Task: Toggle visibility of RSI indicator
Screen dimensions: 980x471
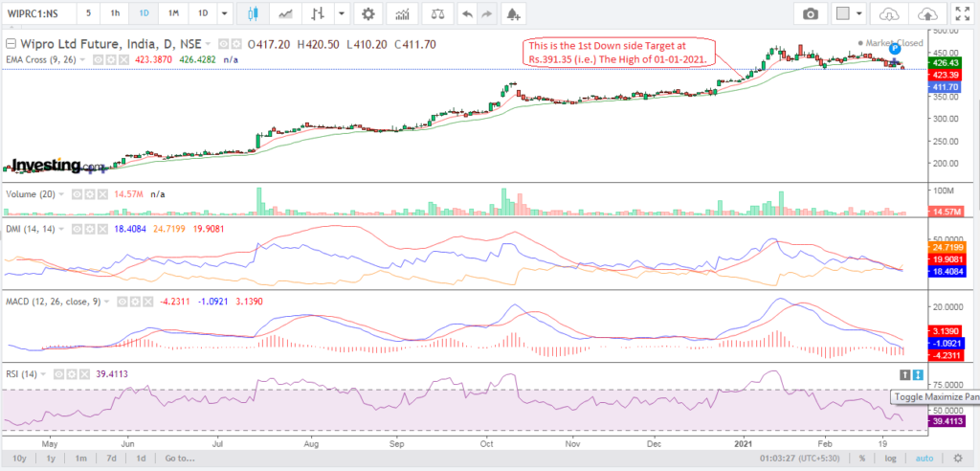Action: 58,374
